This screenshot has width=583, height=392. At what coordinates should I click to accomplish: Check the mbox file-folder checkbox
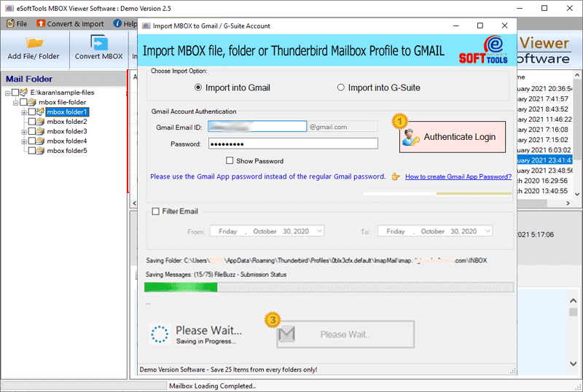23,102
